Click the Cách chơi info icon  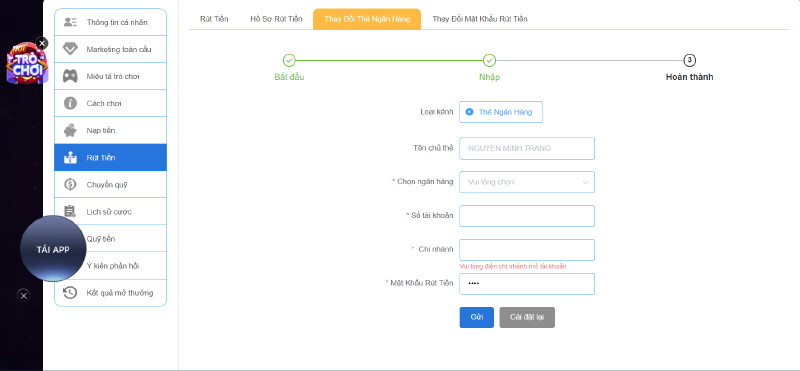click(x=70, y=103)
